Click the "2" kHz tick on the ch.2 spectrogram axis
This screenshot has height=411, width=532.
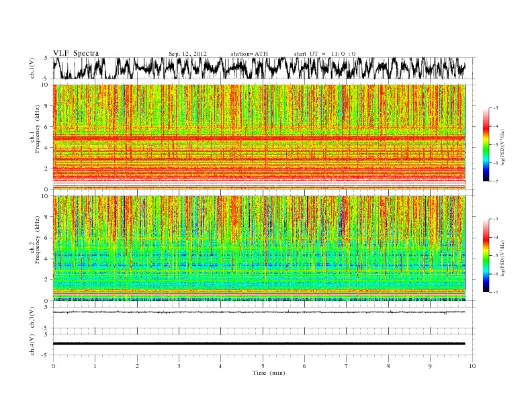[x=46, y=280]
